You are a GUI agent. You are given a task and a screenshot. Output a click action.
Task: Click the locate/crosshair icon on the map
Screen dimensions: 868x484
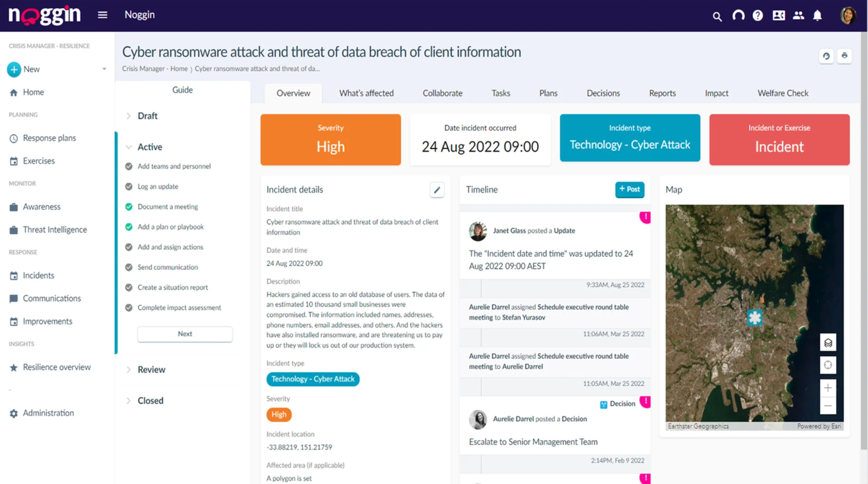click(828, 364)
